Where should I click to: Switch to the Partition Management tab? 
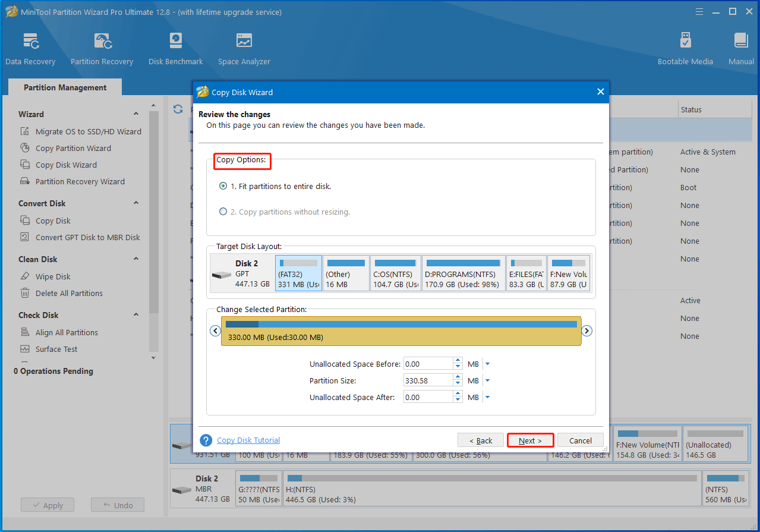65,87
